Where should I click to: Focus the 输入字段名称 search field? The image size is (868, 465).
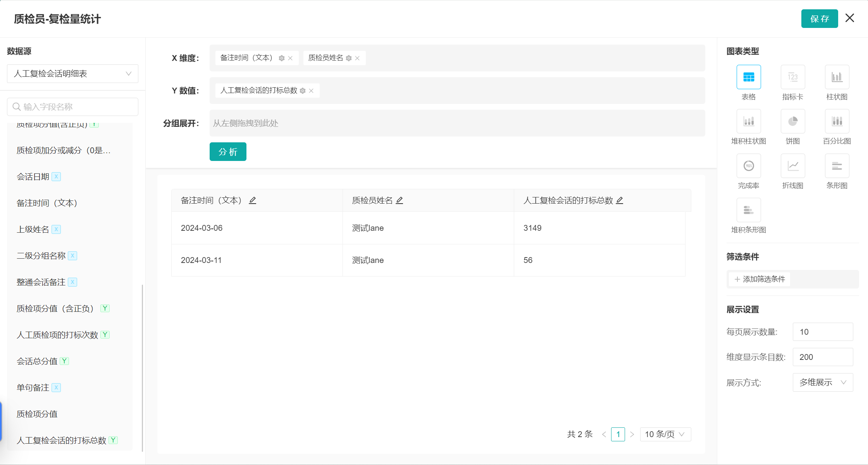tap(72, 107)
